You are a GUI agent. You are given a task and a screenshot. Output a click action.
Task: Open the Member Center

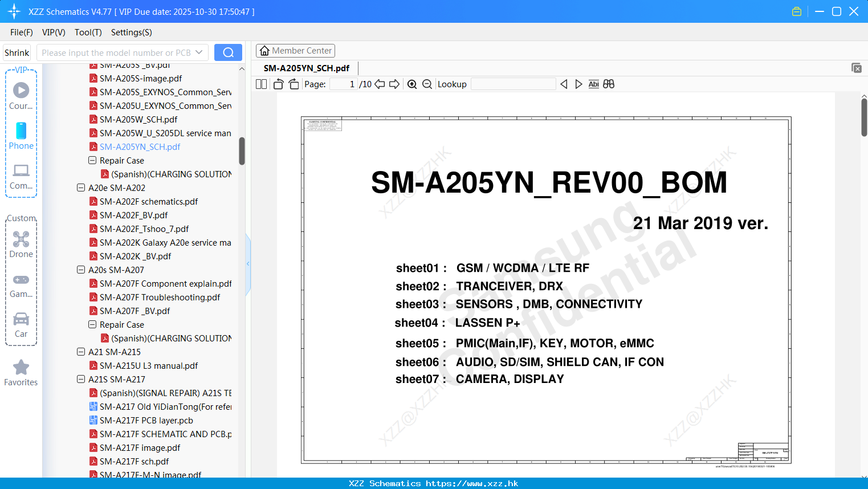coord(295,51)
